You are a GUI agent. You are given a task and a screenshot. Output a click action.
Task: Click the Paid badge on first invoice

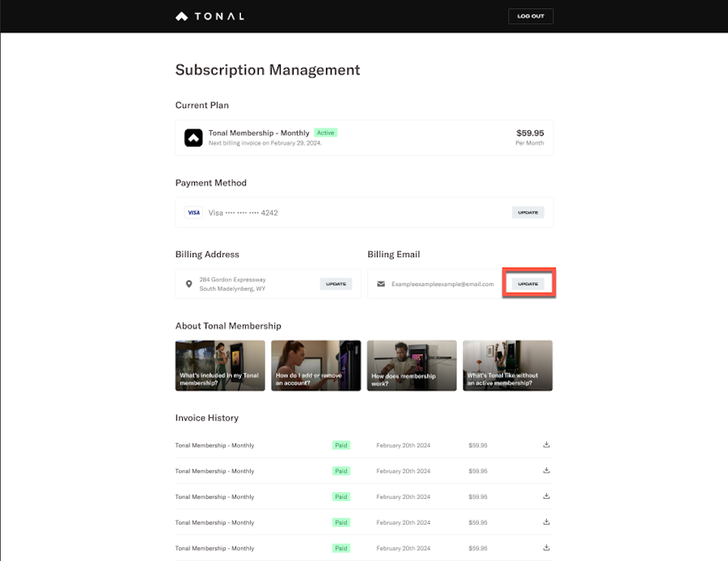click(341, 445)
